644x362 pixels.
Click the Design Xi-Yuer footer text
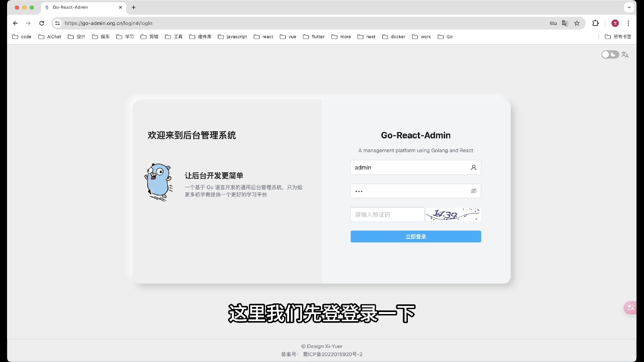point(322,346)
